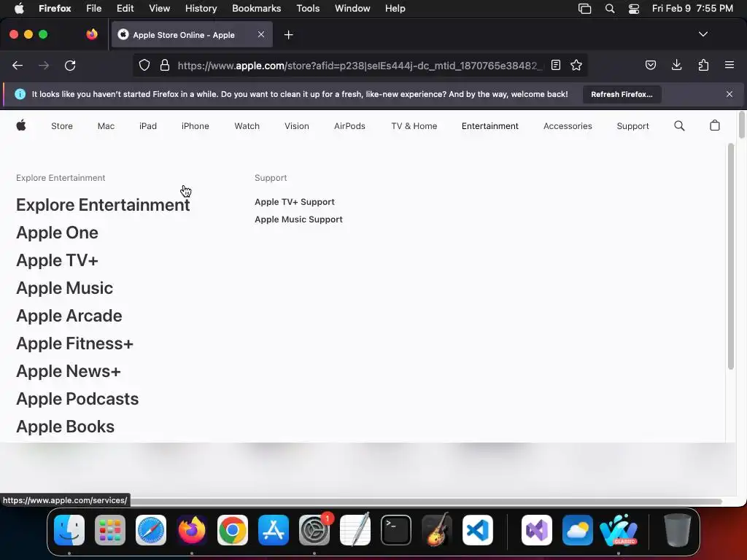Open Visual Studio Code from the Dock
This screenshot has height=560, width=747.
click(477, 530)
